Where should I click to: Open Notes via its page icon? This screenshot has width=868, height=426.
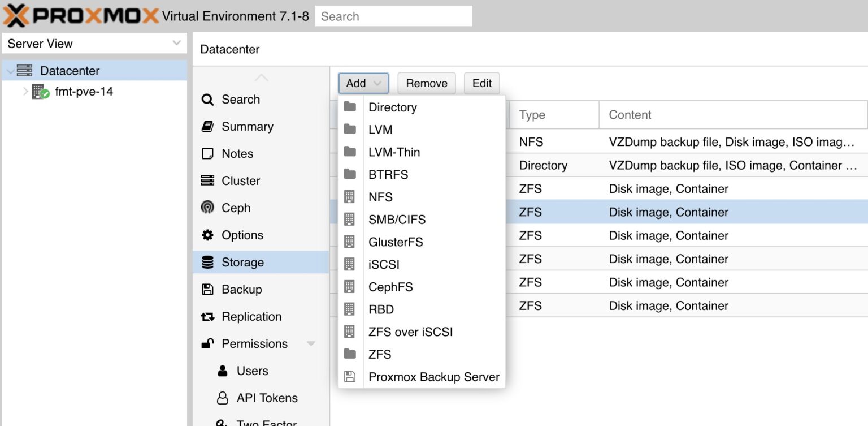[x=209, y=153]
